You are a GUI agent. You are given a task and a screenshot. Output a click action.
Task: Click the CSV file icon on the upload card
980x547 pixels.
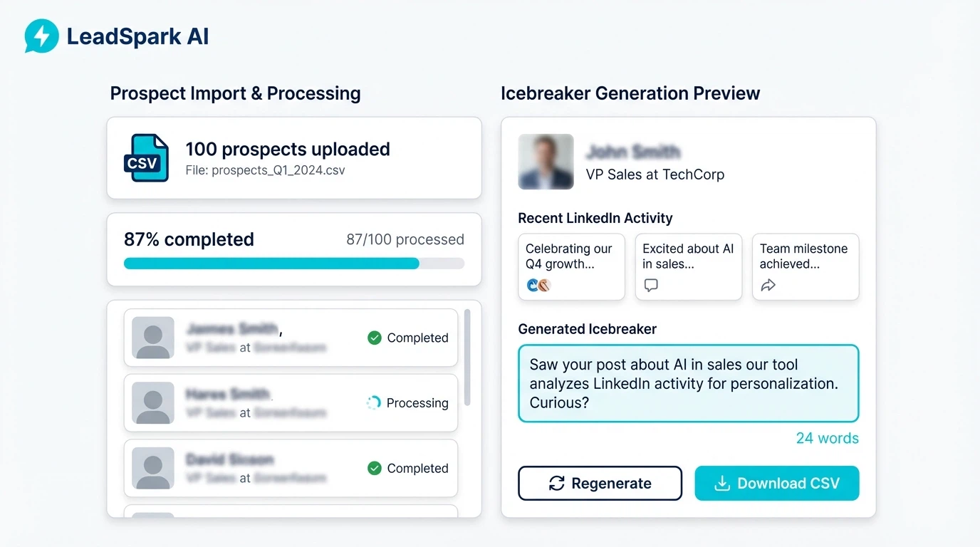[x=145, y=158]
